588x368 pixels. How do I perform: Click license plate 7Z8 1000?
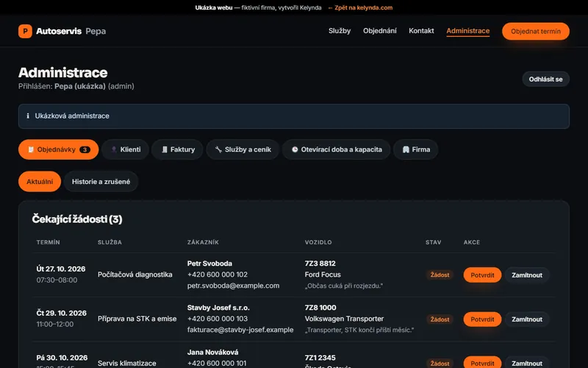320,308
